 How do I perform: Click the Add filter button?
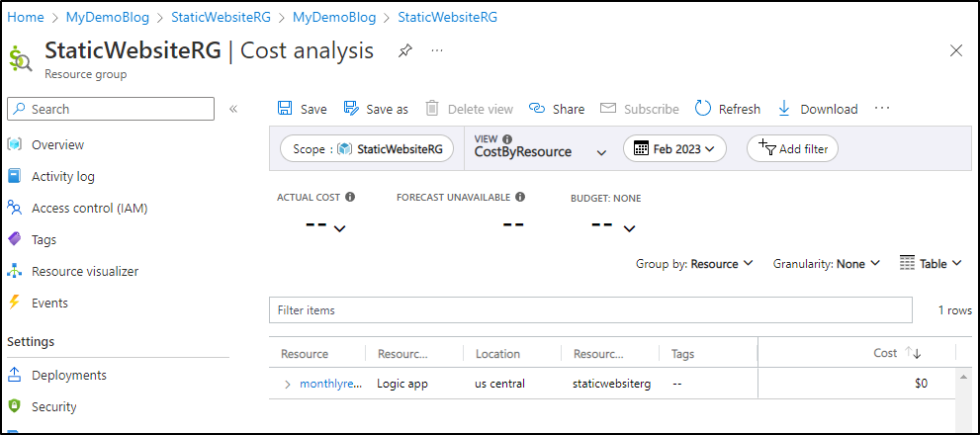pyautogui.click(x=792, y=148)
